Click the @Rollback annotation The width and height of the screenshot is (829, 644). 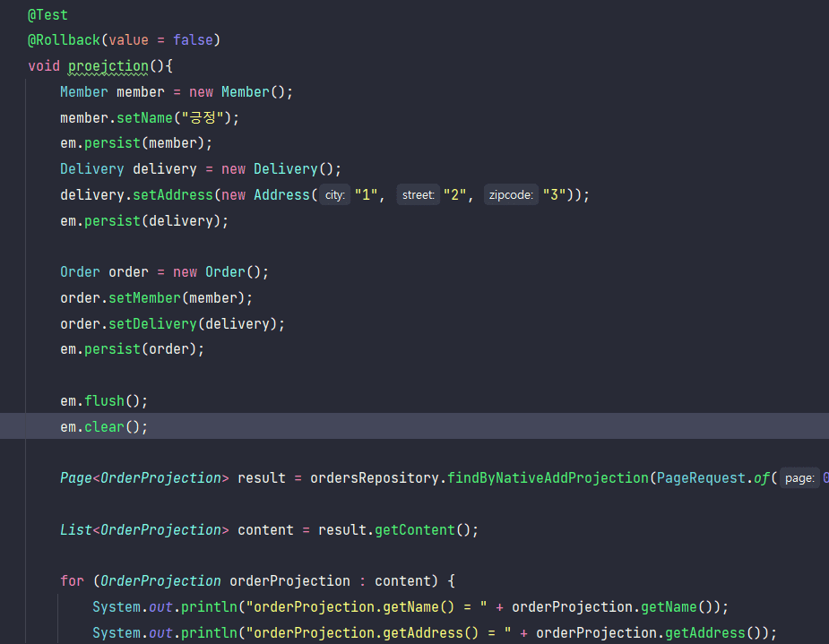pyautogui.click(x=64, y=40)
